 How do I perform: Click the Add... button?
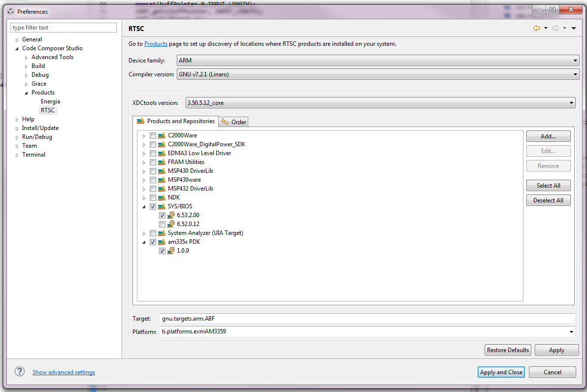549,136
